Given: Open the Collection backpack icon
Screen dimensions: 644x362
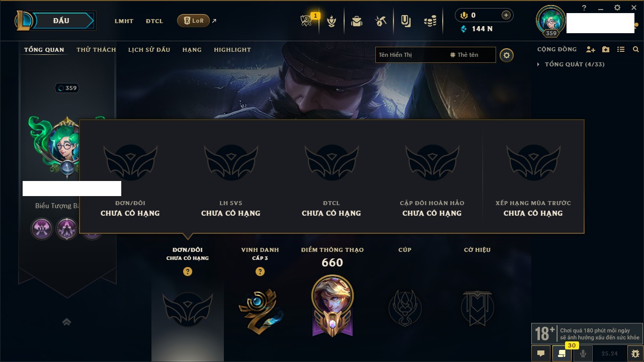Looking at the screenshot, I should (357, 21).
